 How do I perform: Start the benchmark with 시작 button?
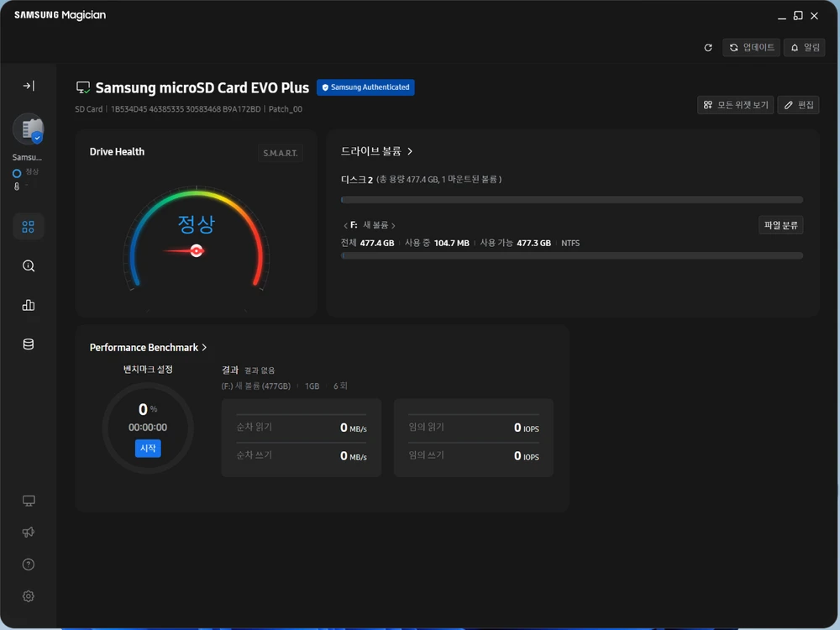point(148,449)
